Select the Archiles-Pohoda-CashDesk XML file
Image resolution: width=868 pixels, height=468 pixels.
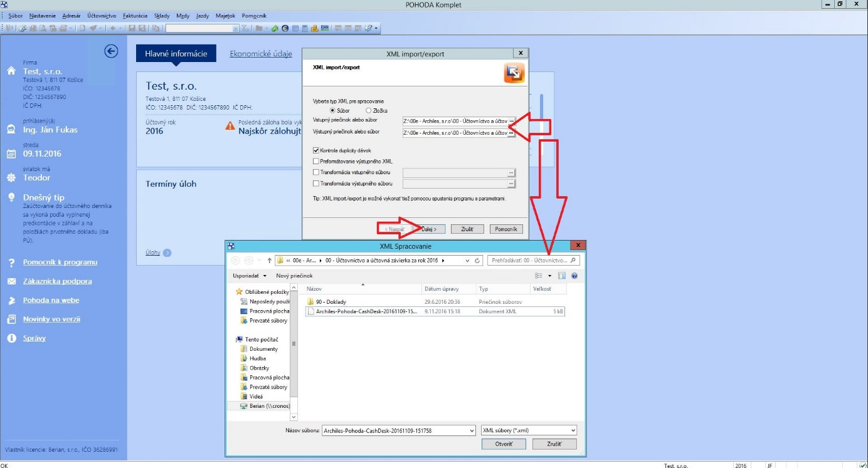(435, 311)
